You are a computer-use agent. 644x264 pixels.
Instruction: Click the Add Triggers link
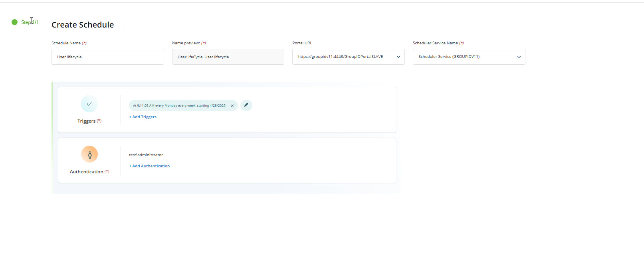[x=143, y=117]
